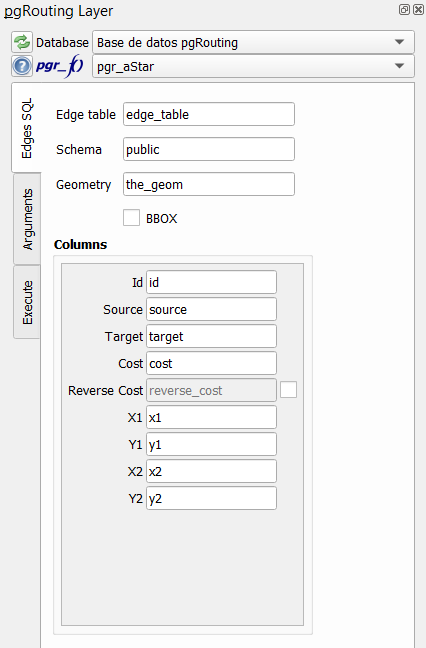Close the pgRouting Layer panel
426x648 pixels.
pyautogui.click(x=418, y=9)
